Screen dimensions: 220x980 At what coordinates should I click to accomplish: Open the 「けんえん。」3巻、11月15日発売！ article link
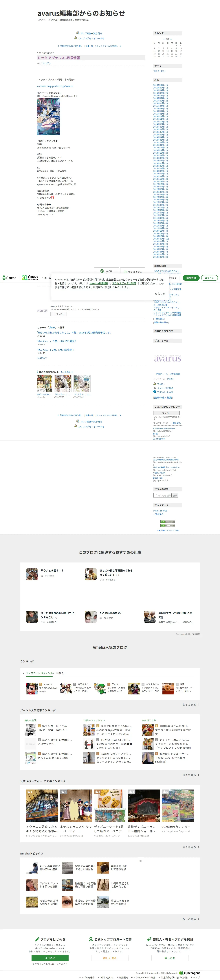pyautogui.click(x=57, y=341)
